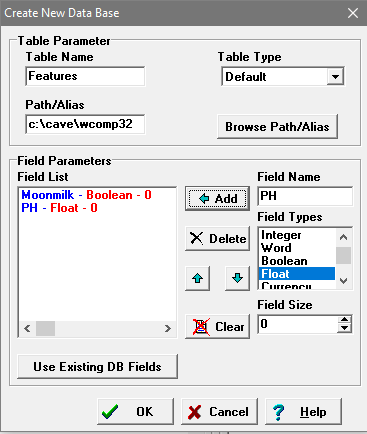The height and width of the screenshot is (434, 367).
Task: Click Field List left scroll arrow
Action: point(27,329)
